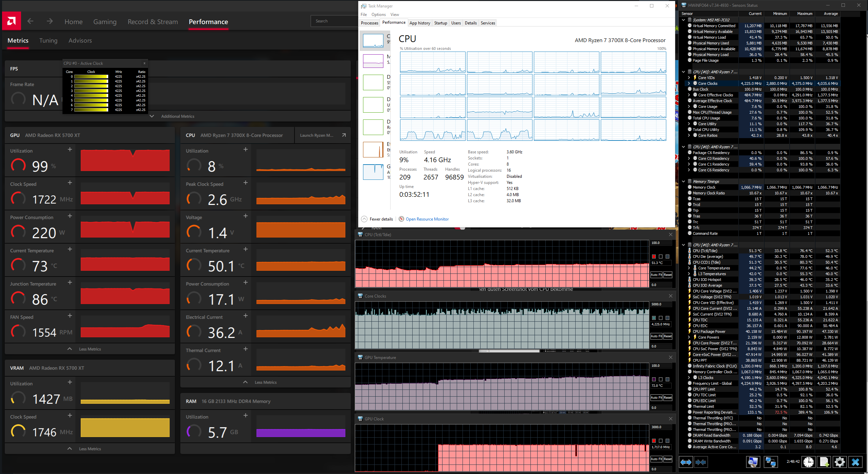868x474 pixels.
Task: Switch to the Tuning tab
Action: tap(48, 41)
